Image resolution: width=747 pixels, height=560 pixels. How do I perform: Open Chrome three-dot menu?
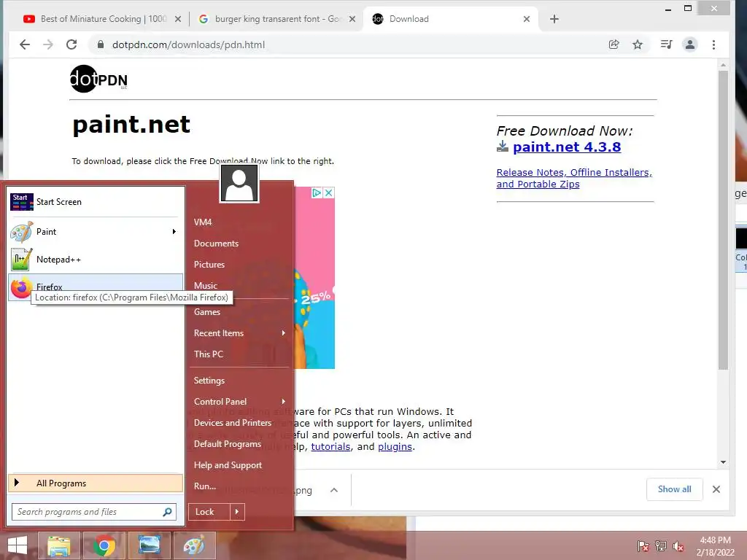click(x=713, y=44)
